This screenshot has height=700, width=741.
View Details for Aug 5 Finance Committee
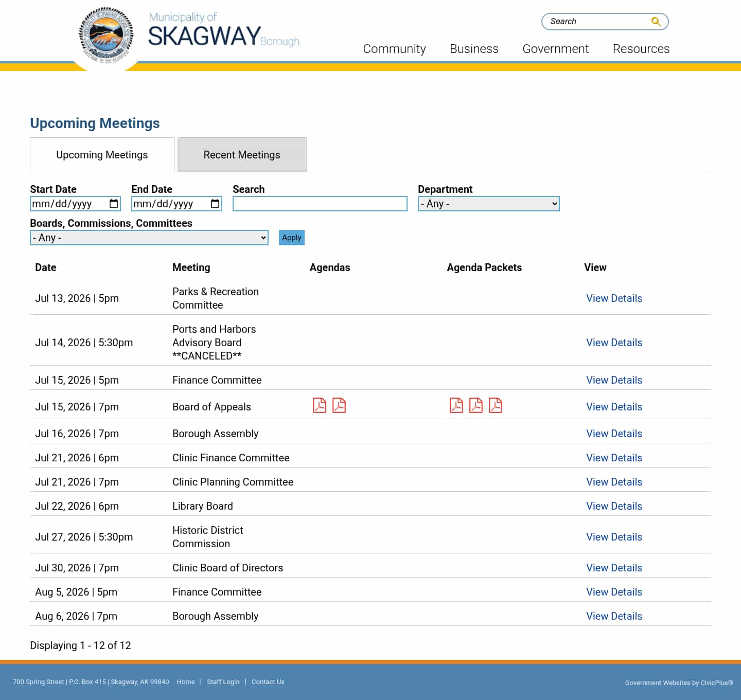click(614, 592)
